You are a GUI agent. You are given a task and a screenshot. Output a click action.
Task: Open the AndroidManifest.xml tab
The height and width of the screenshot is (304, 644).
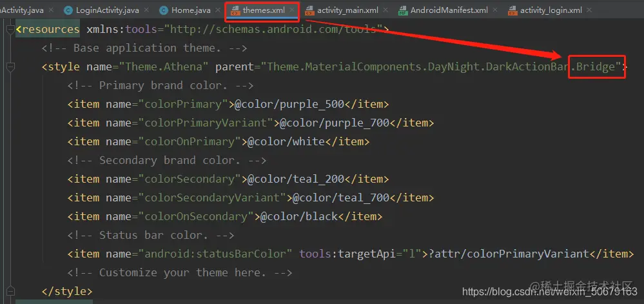point(449,10)
